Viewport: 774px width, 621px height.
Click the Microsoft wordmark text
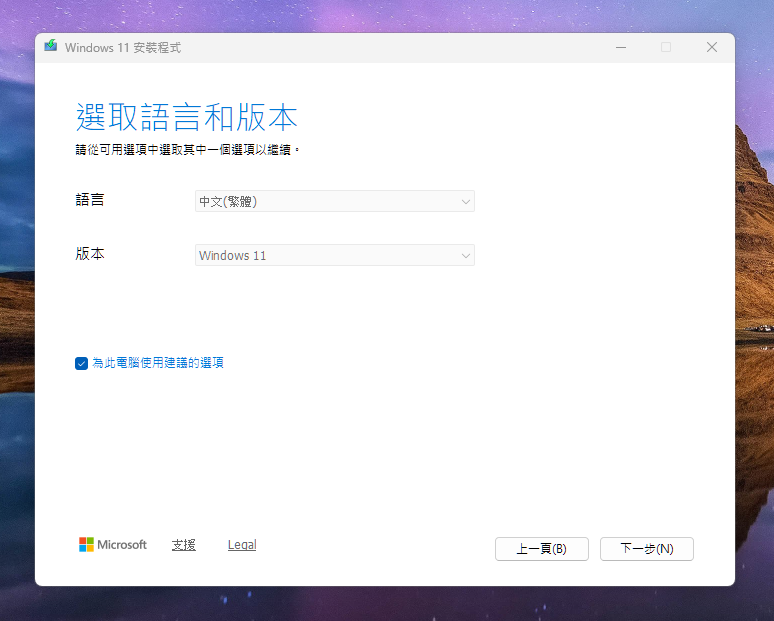[x=121, y=545]
